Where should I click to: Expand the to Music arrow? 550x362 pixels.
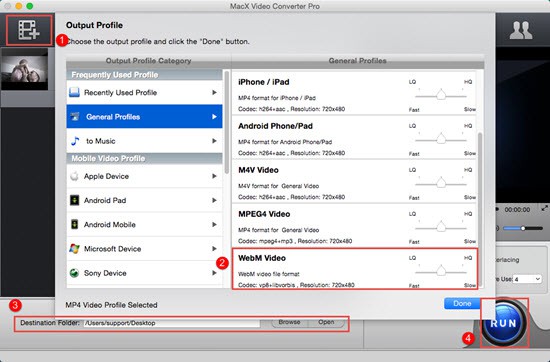click(214, 141)
